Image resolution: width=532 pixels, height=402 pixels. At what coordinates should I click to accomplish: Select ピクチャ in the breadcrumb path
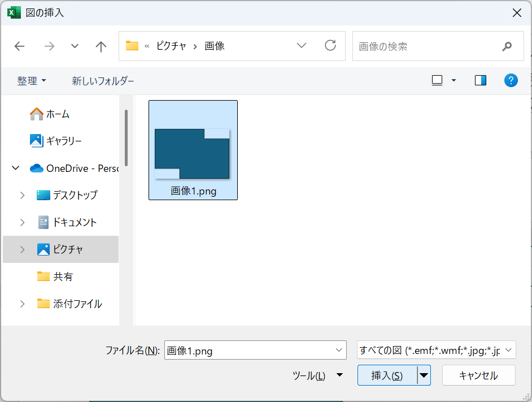171,46
